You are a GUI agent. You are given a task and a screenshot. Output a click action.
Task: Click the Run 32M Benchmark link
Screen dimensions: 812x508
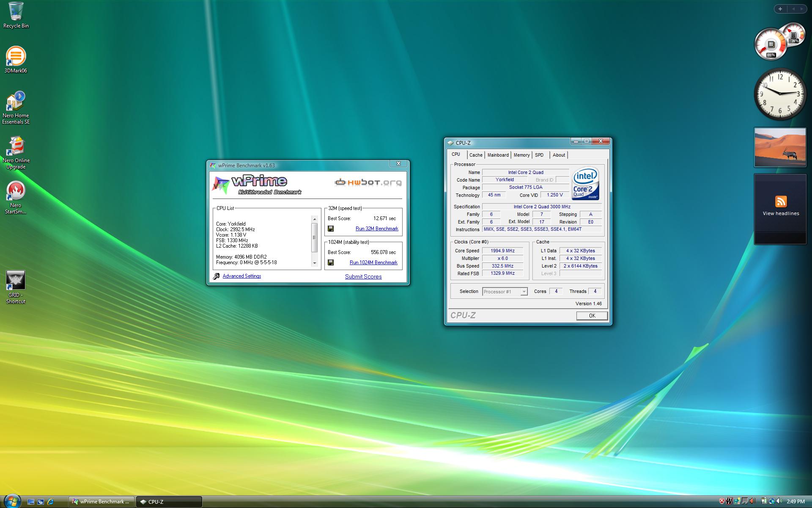(377, 229)
